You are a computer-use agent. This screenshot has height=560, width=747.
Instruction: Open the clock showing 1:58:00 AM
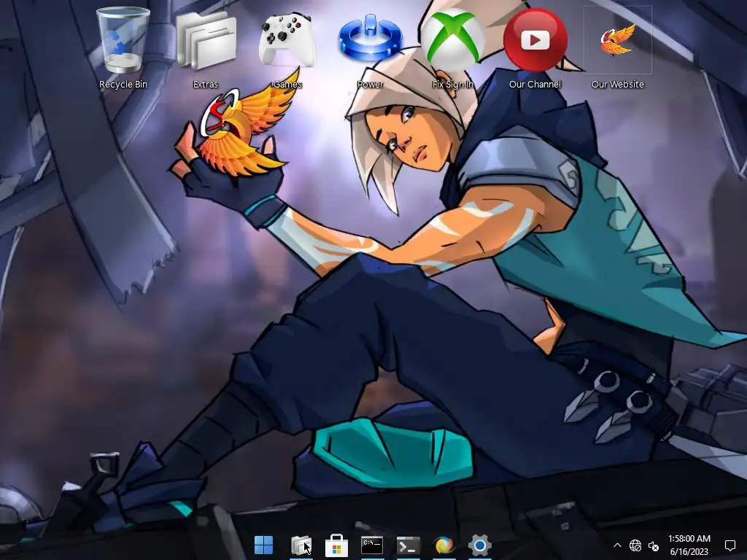pyautogui.click(x=689, y=545)
